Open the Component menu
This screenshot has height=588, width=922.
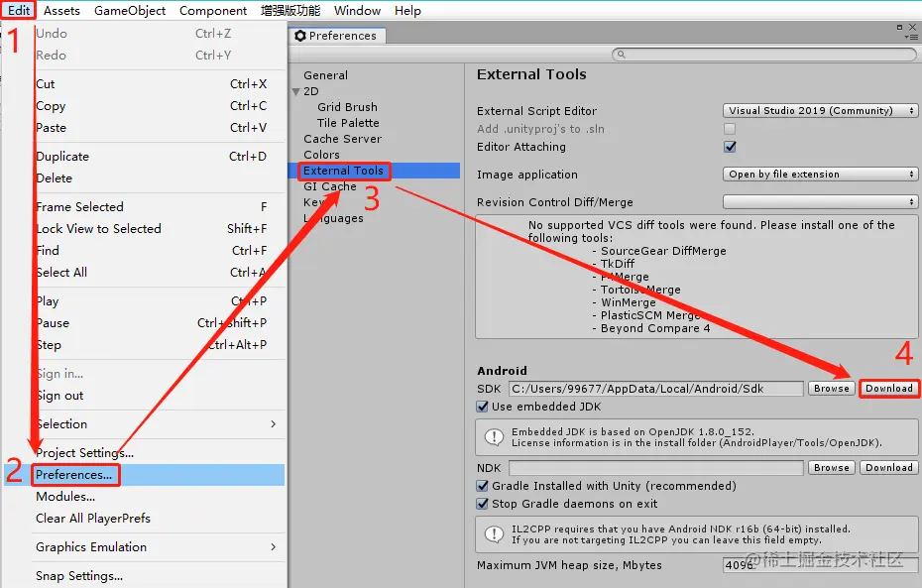(x=213, y=11)
